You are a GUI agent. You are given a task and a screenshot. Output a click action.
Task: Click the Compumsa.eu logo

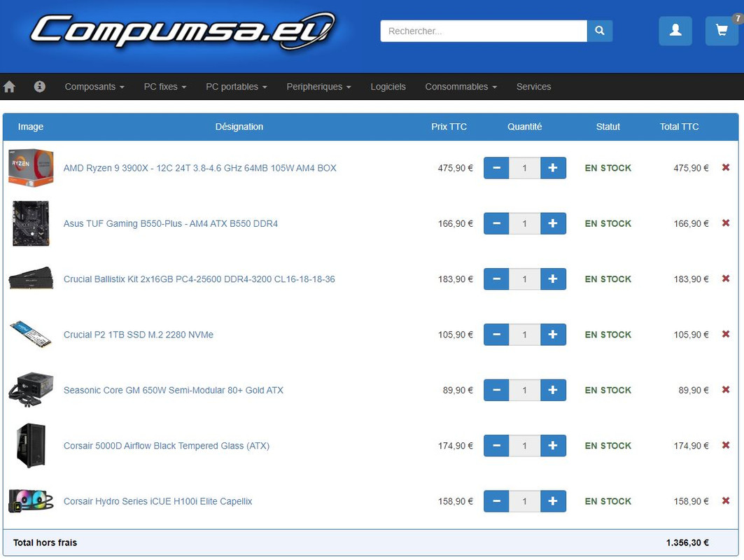[183, 31]
